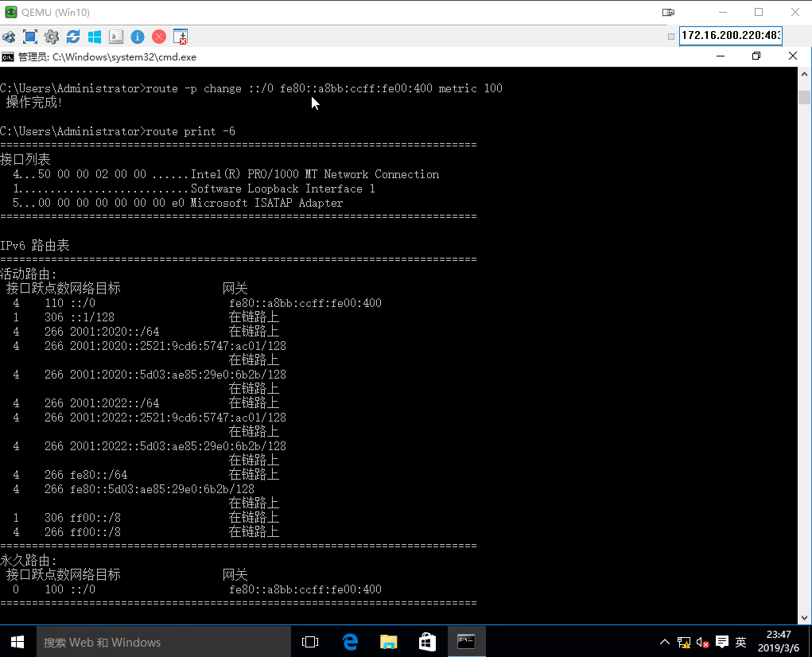This screenshot has height=657, width=812.
Task: Send Windows key via toolbar icon
Action: (x=95, y=37)
